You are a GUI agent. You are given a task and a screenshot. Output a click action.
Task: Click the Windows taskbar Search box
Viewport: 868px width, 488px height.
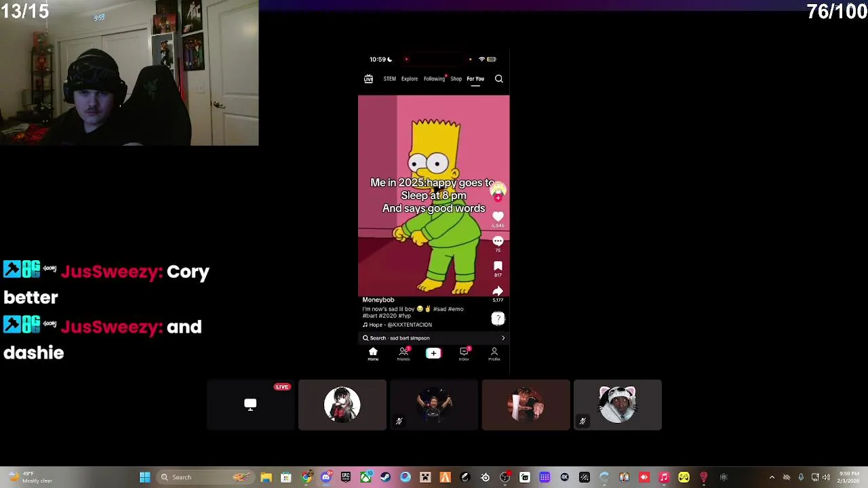(205, 477)
